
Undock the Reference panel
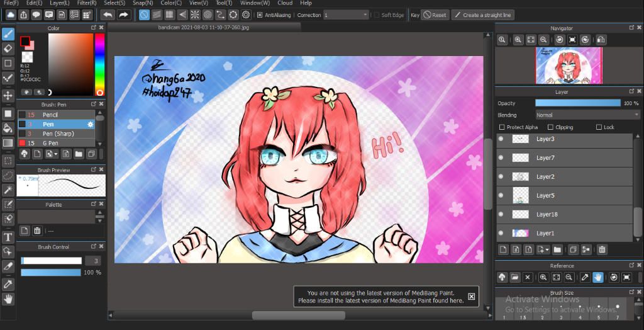point(631,265)
